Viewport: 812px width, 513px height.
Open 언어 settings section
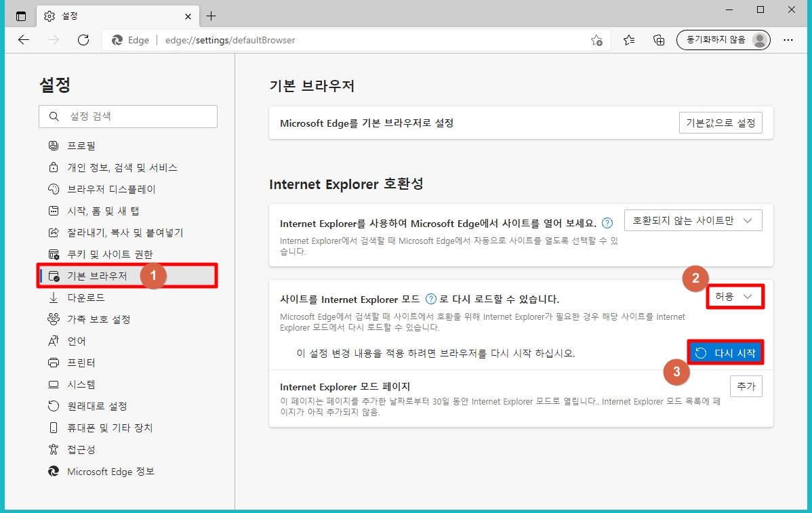pos(128,341)
